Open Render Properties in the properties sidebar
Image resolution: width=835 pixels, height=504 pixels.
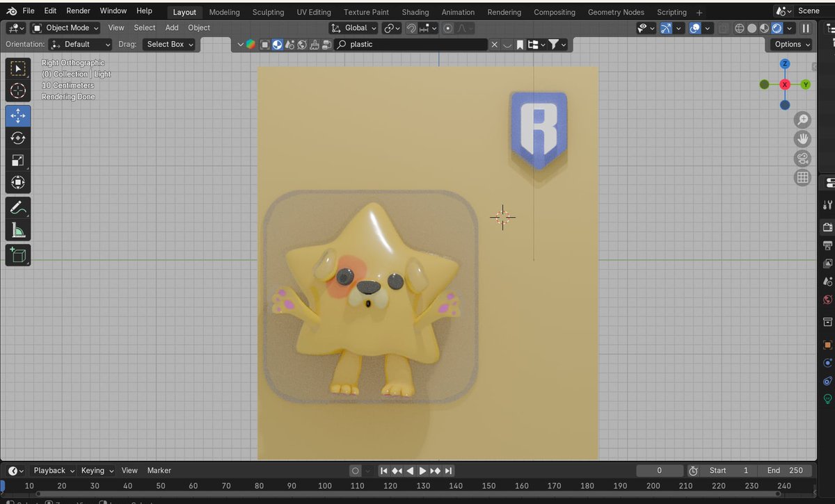828,227
